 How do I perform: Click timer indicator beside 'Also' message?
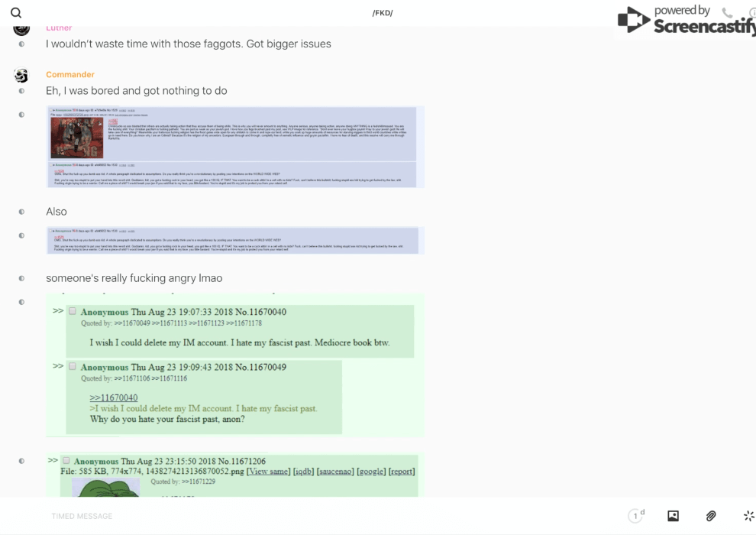[x=21, y=212]
